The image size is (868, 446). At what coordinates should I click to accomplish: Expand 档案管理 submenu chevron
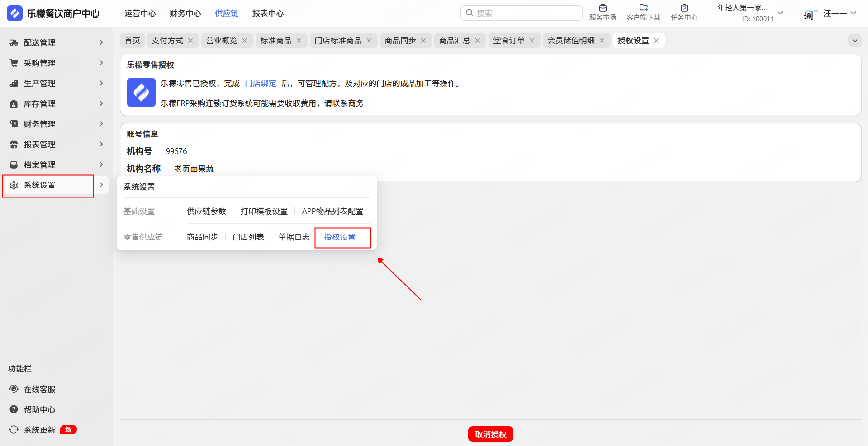pos(101,164)
